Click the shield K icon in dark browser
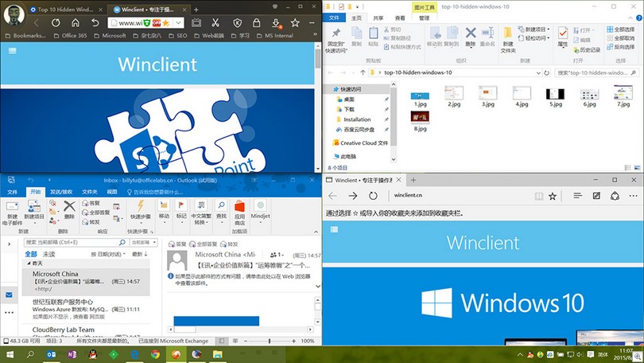The height and width of the screenshot is (363, 644). coord(237,23)
